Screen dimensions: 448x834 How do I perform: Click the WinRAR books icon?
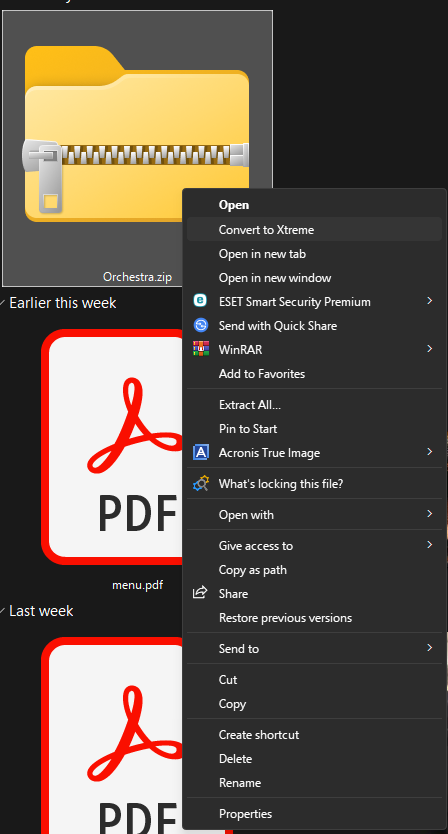click(x=200, y=349)
